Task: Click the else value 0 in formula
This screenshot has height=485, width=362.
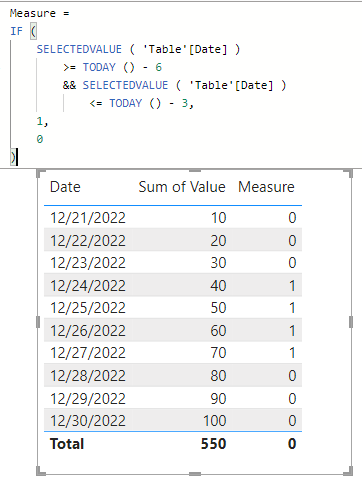Action: tap(40, 139)
